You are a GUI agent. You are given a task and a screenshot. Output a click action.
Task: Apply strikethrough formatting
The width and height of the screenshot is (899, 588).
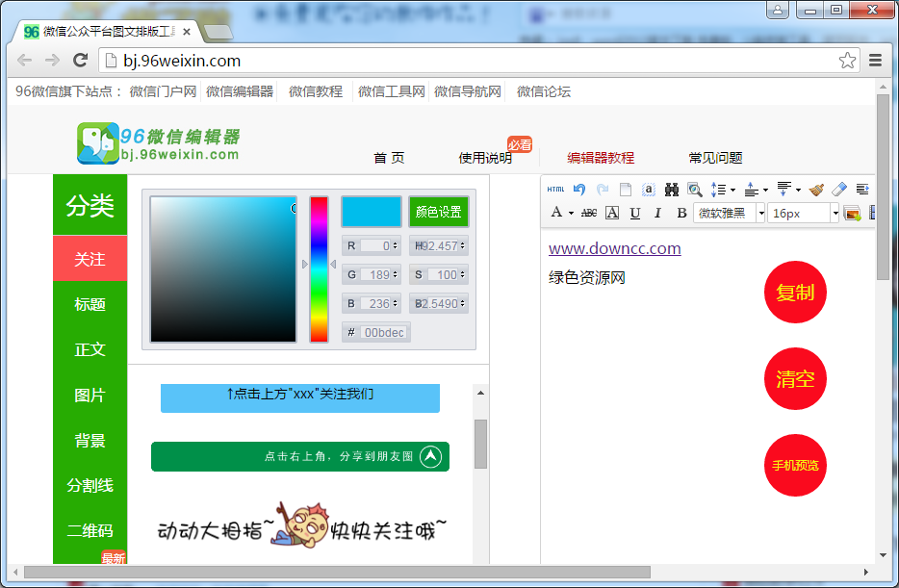point(590,213)
